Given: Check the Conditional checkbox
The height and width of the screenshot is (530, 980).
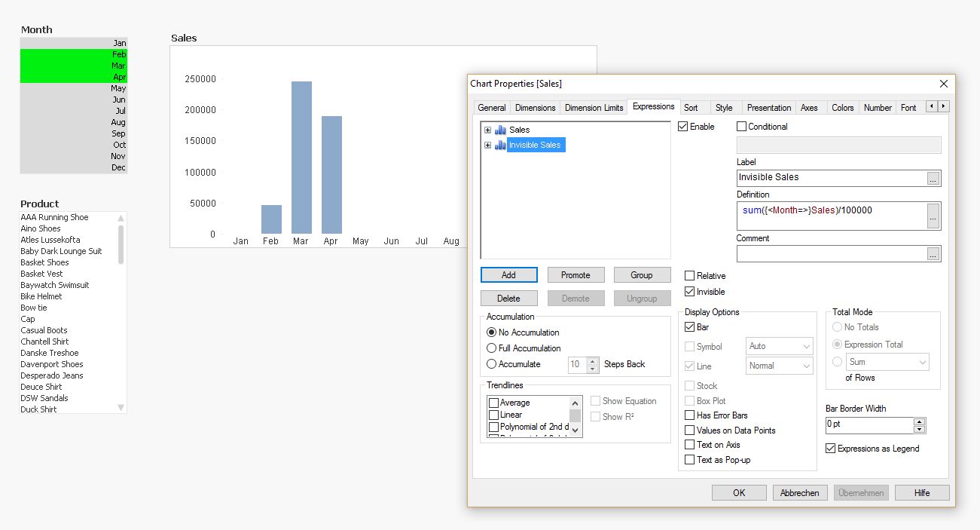Looking at the screenshot, I should coord(741,127).
